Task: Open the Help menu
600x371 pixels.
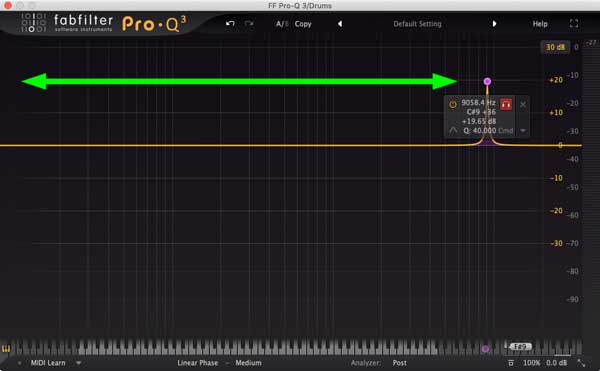Action: point(540,24)
